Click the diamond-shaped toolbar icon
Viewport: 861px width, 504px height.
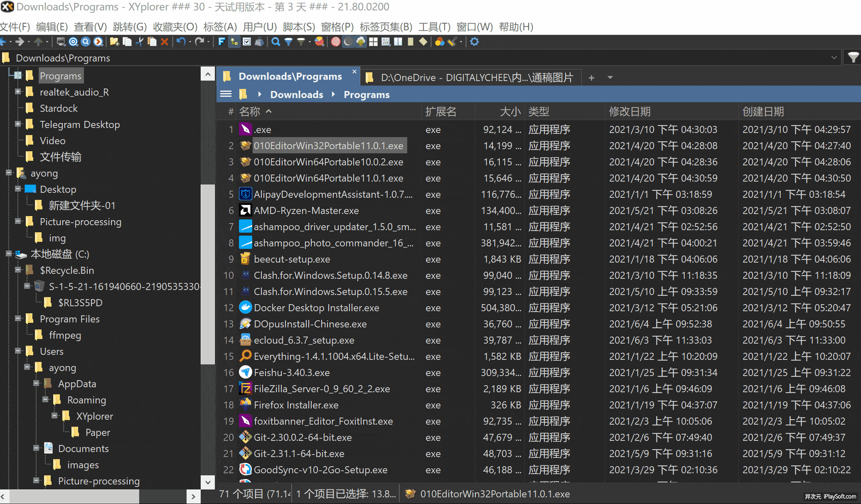tap(423, 42)
